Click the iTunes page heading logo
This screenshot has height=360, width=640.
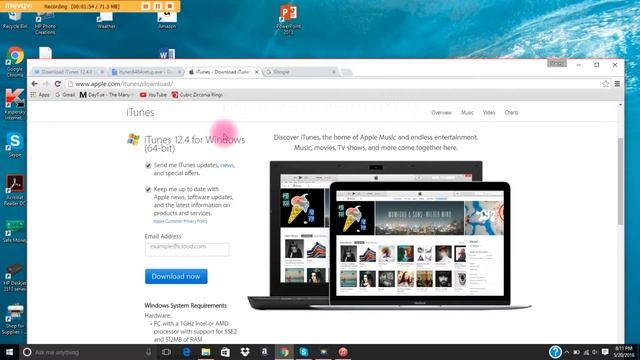pyautogui.click(x=140, y=113)
